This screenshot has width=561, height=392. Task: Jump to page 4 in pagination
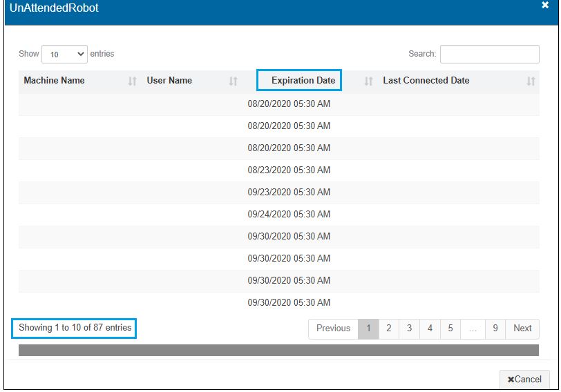tap(430, 329)
